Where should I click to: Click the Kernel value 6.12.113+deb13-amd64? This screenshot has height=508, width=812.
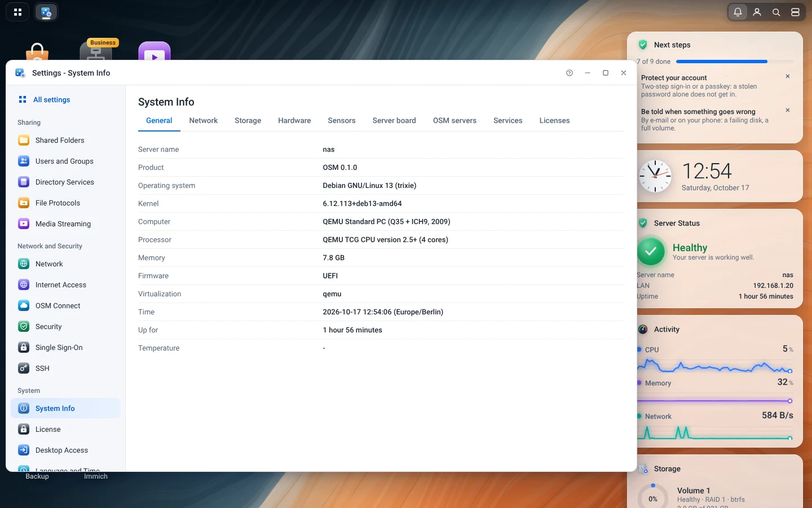click(x=362, y=204)
